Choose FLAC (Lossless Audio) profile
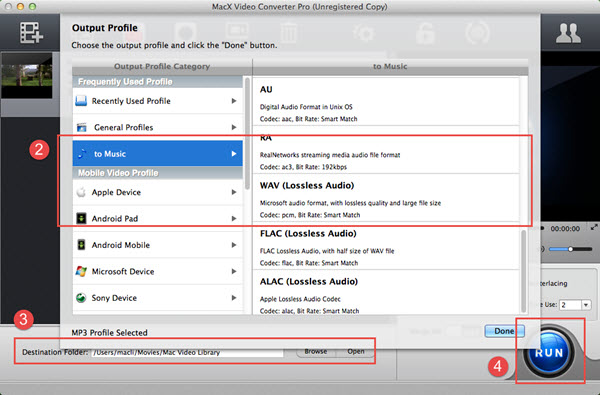 (x=386, y=246)
